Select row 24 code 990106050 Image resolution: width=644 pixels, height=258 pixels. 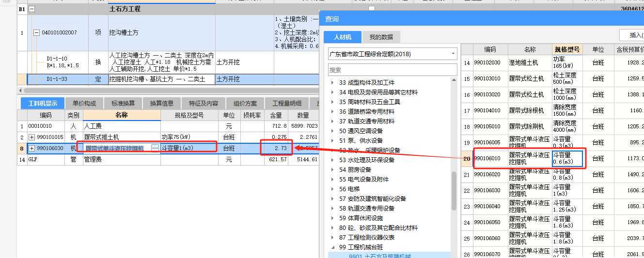click(x=552, y=222)
